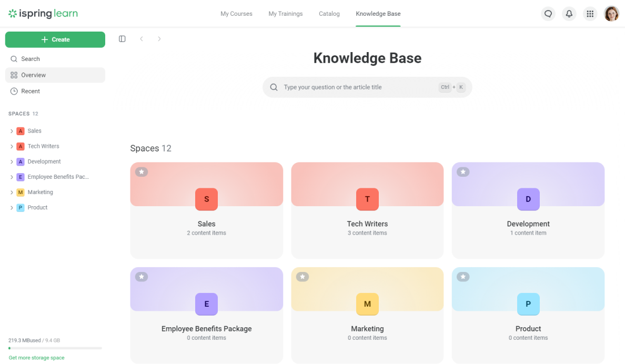625x364 pixels.
Task: Open the apps grid menu
Action: pos(590,13)
